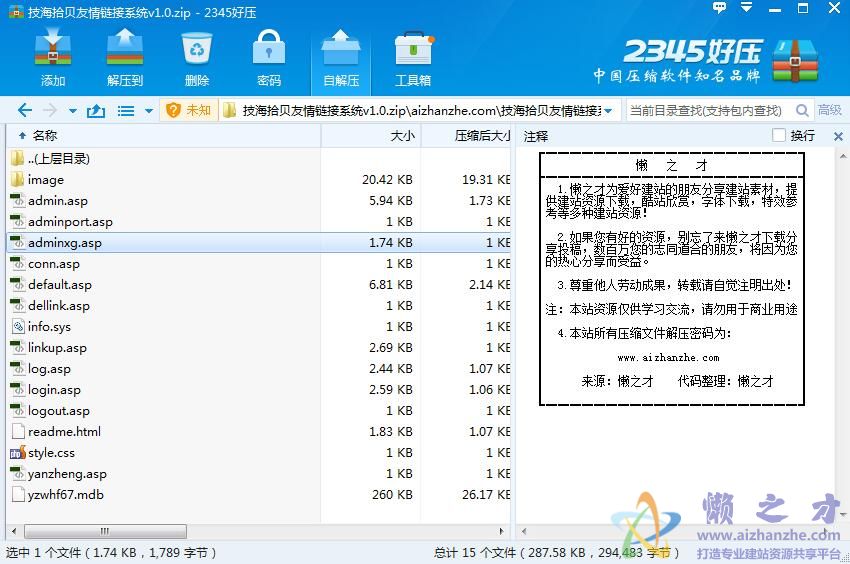Screen dimensions: 850x564
Task: Click the 密码 (Password) lock icon
Action: tap(269, 58)
